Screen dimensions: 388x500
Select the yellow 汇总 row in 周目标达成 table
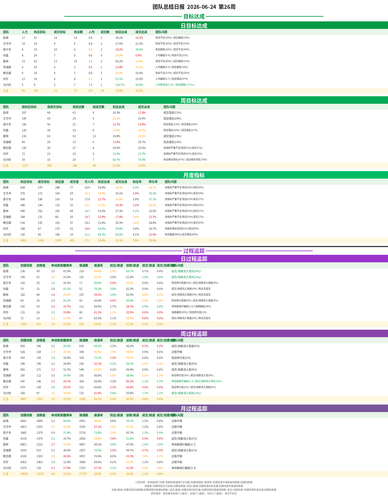point(194,165)
